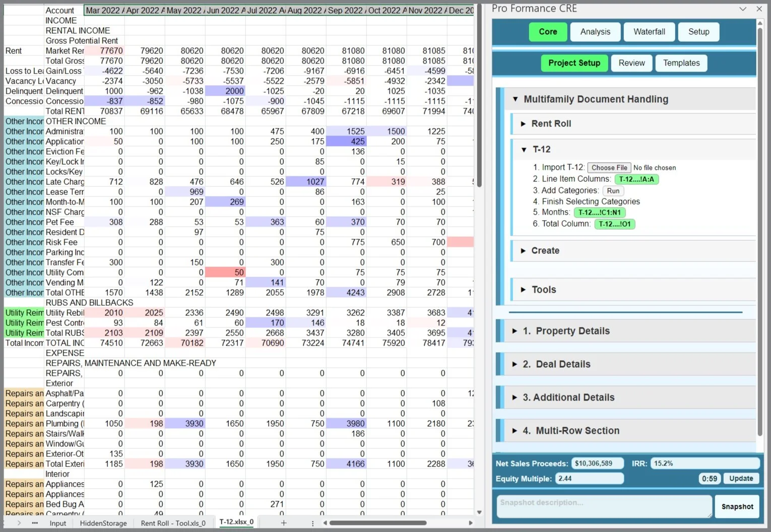Click Choose File to import a T-12
Screen dimensions: 771x532
click(609, 167)
